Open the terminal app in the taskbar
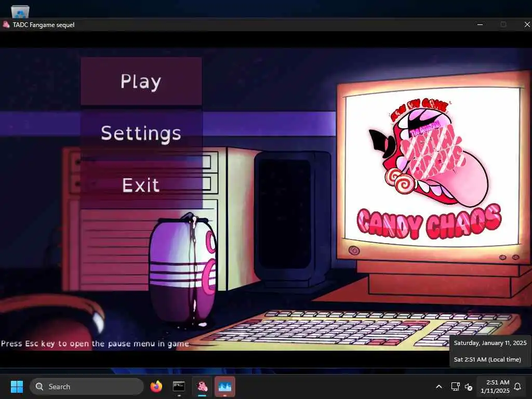Image resolution: width=532 pixels, height=399 pixels. pyautogui.click(x=179, y=387)
